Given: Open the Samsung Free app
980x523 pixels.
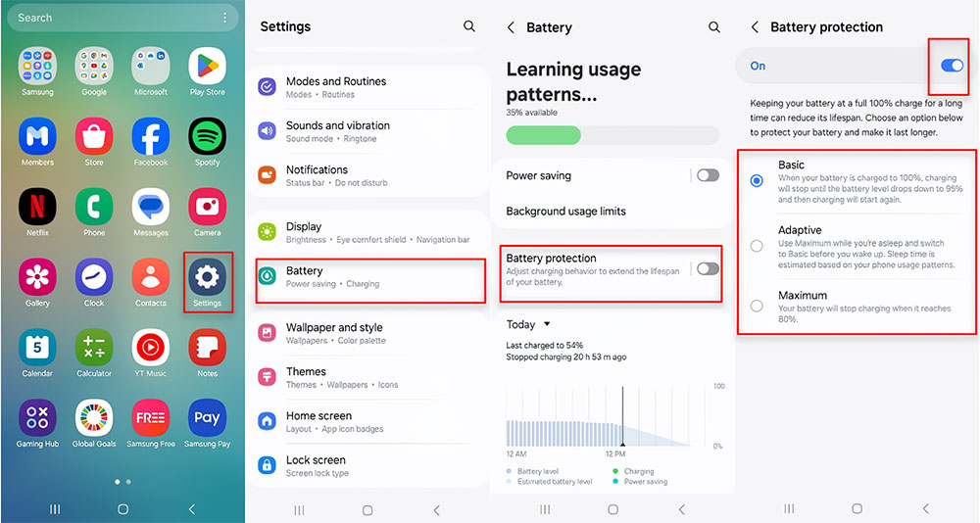Looking at the screenshot, I should click(151, 418).
